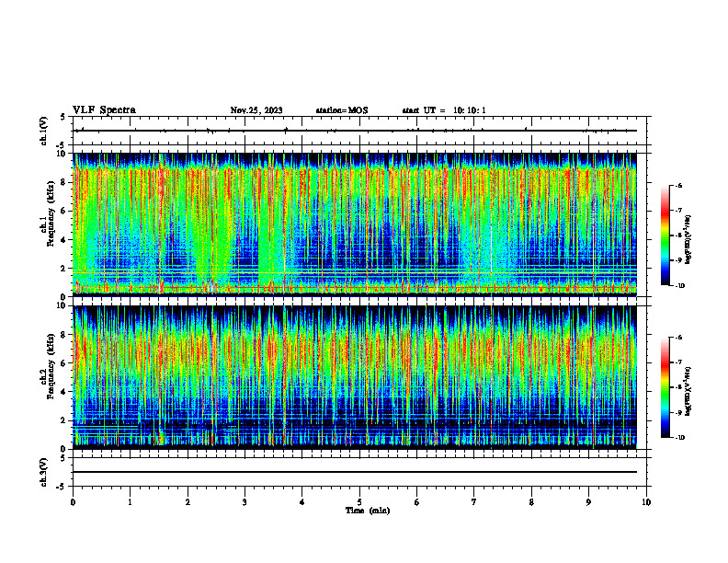Click the ch.1 frequency tick label "4"
This screenshot has width=728, height=563.
pyautogui.click(x=64, y=240)
